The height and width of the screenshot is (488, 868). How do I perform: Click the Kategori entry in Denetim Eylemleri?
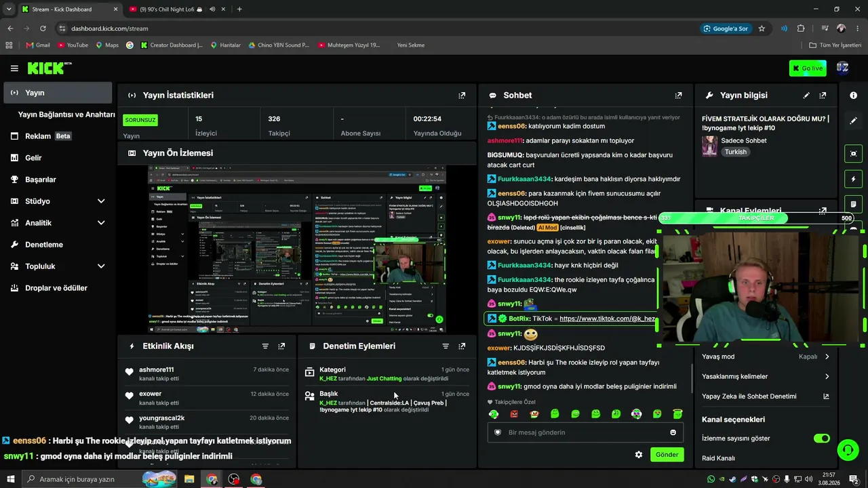387,374
